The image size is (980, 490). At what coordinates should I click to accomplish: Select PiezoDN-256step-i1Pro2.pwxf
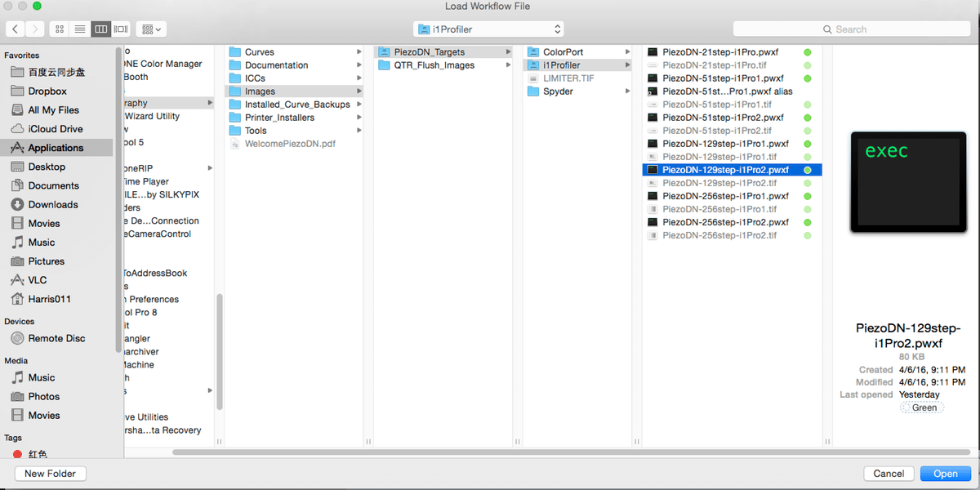(725, 222)
